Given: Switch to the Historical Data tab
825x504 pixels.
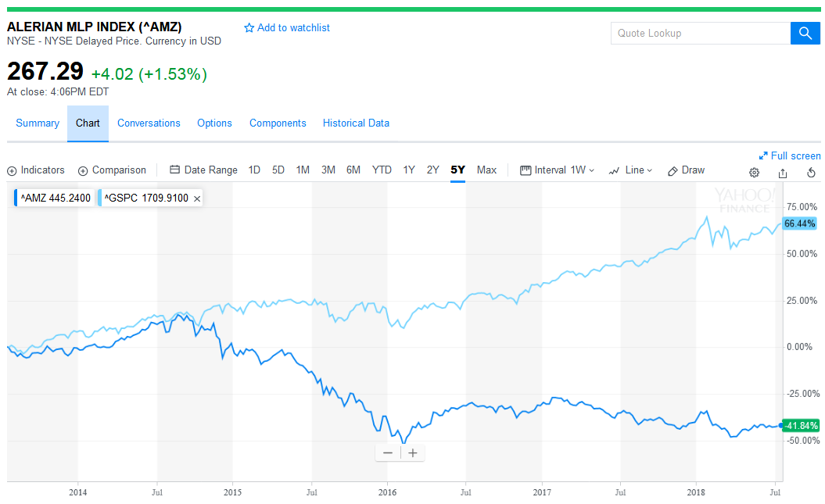Looking at the screenshot, I should coord(356,123).
